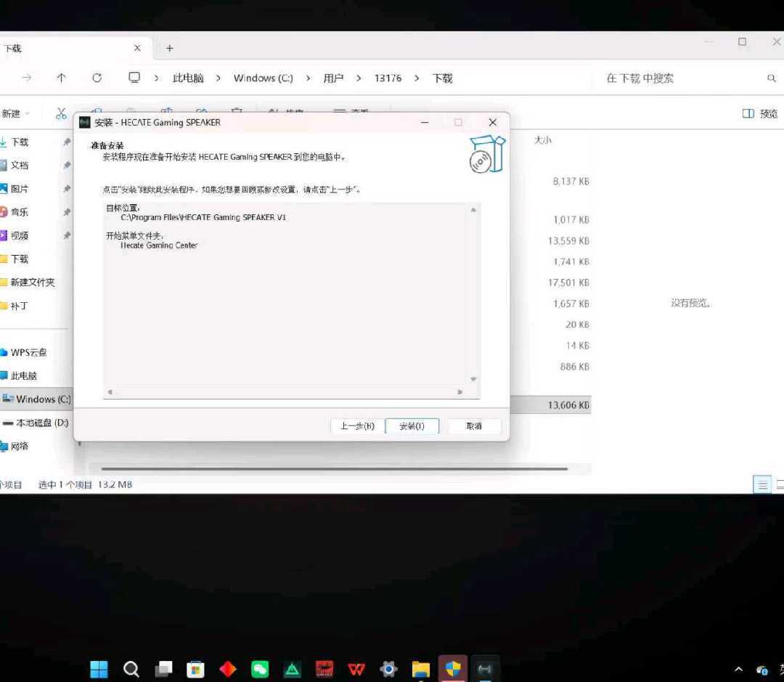The image size is (784, 682).
Task: Click the taskbar search magnifier icon
Action: [x=131, y=669]
